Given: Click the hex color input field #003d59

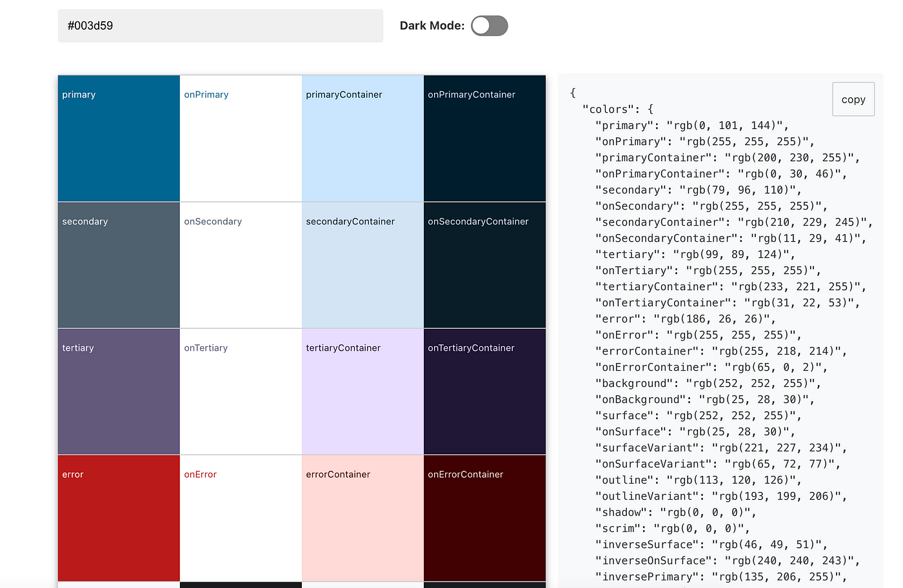Looking at the screenshot, I should click(x=221, y=26).
